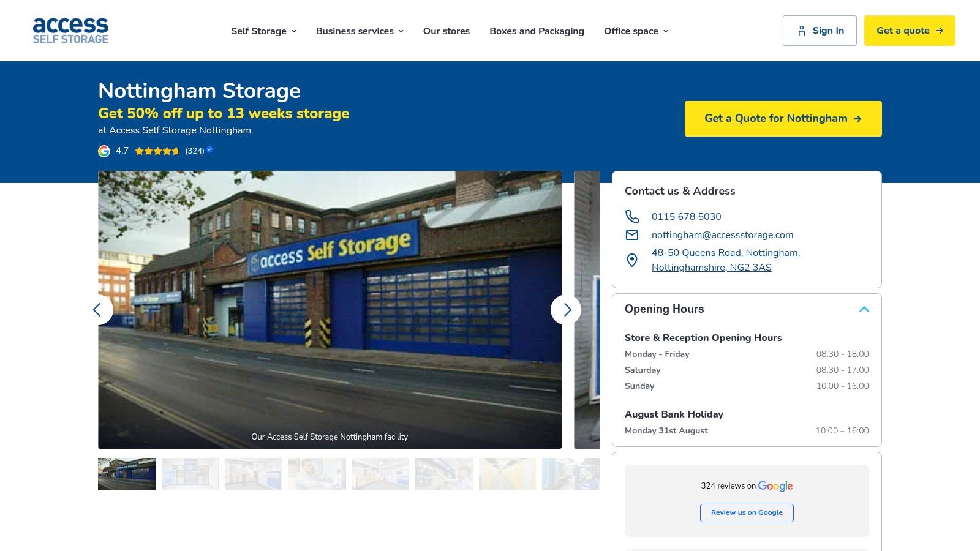Viewport: 980px width, 551px height.
Task: Click the email envelope icon
Action: [x=632, y=235]
